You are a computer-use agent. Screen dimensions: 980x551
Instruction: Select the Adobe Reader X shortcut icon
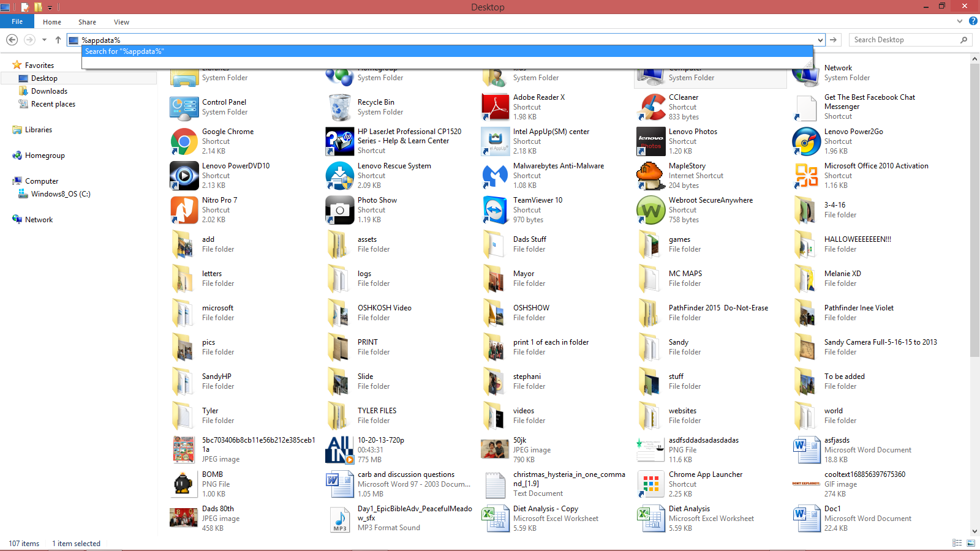[x=495, y=107]
